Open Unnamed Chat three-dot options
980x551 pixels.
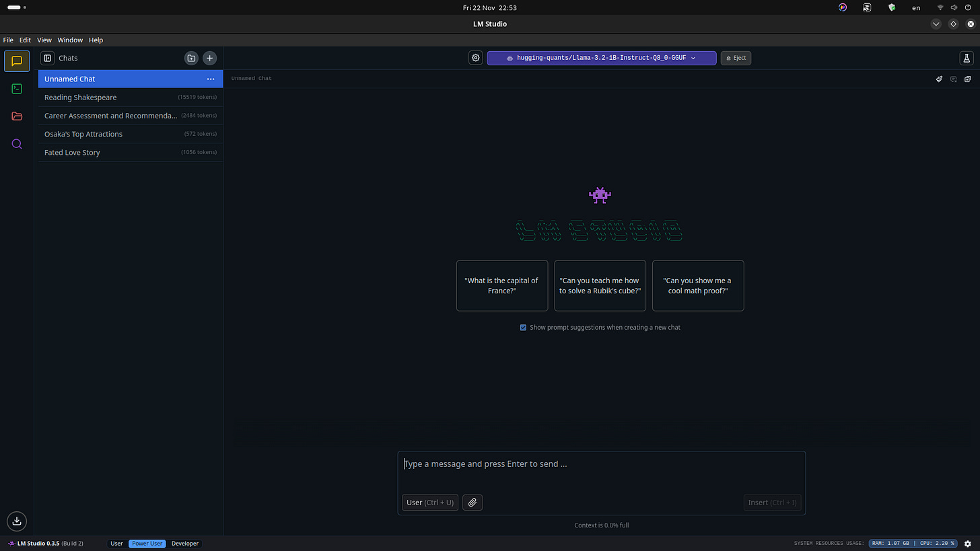point(211,79)
